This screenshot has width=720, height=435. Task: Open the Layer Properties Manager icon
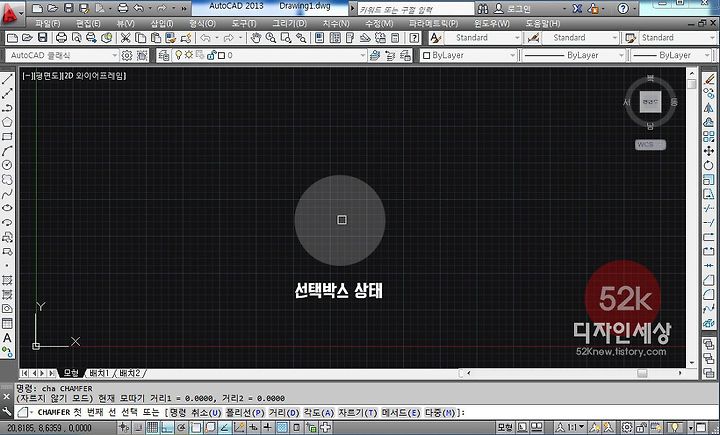(x=163, y=56)
